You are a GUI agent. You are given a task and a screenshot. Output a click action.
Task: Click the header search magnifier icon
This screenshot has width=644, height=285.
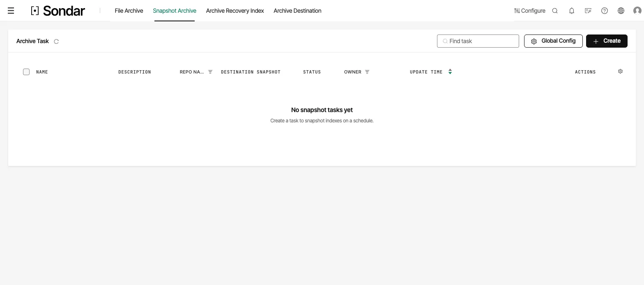click(x=555, y=11)
